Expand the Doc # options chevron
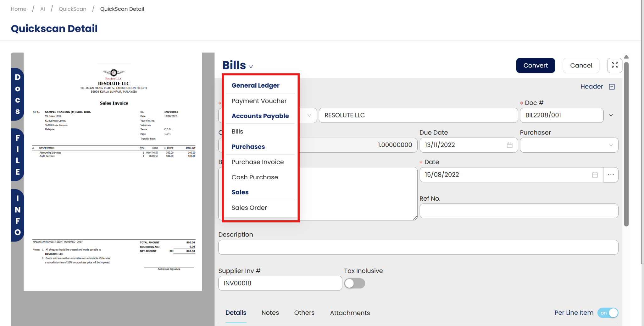 point(611,115)
